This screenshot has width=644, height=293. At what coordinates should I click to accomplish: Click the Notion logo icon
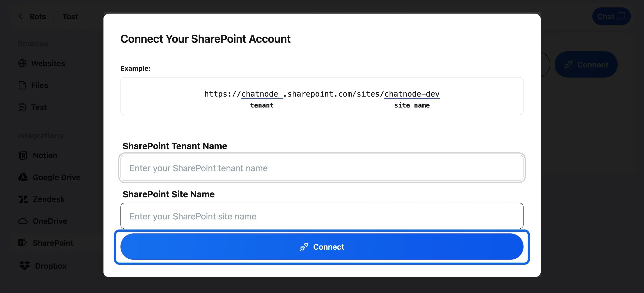pyautogui.click(x=23, y=155)
